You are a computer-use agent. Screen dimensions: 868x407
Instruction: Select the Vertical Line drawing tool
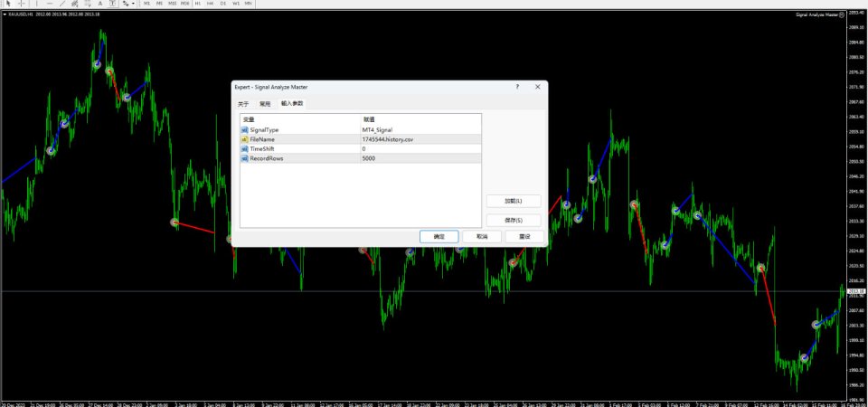point(36,4)
